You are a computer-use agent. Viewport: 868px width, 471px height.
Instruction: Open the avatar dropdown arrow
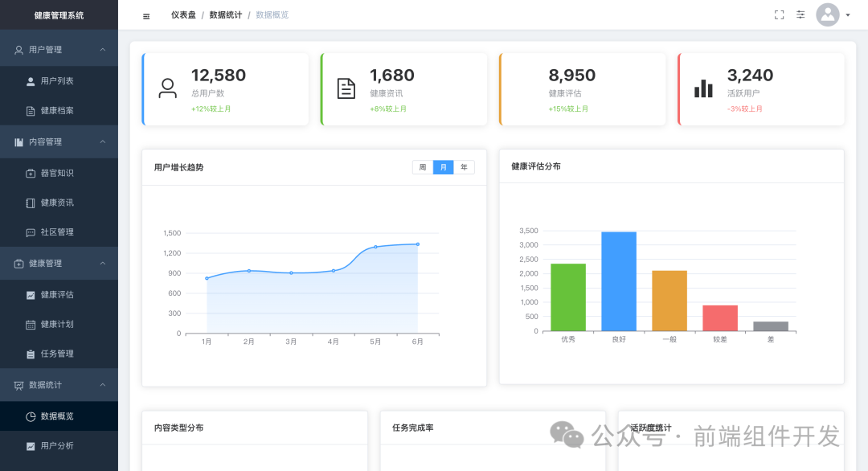(850, 14)
